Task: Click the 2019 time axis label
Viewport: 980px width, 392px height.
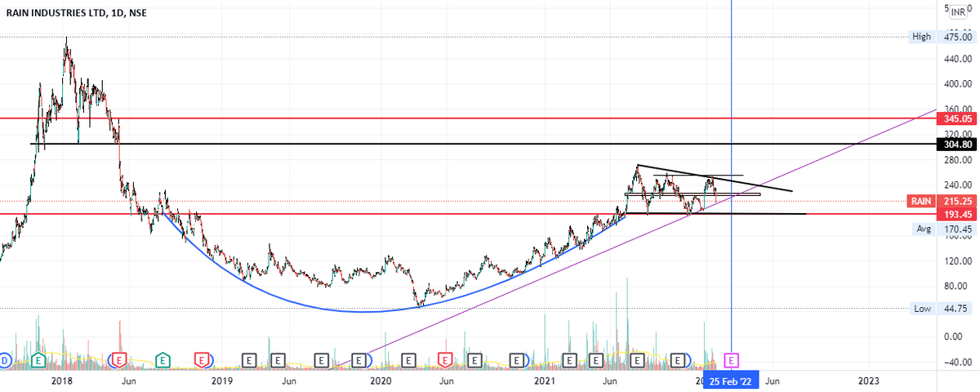Action: pos(223,381)
